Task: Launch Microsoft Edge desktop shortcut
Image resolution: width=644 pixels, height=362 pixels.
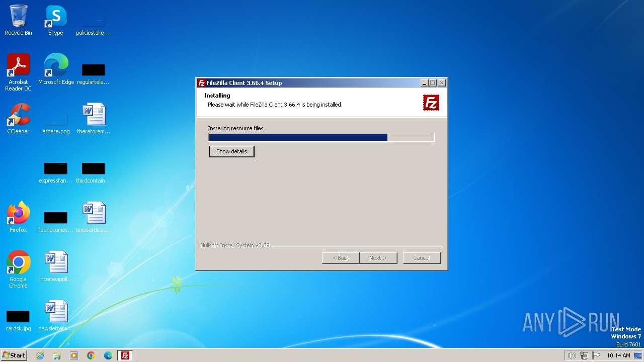Action: click(x=56, y=69)
